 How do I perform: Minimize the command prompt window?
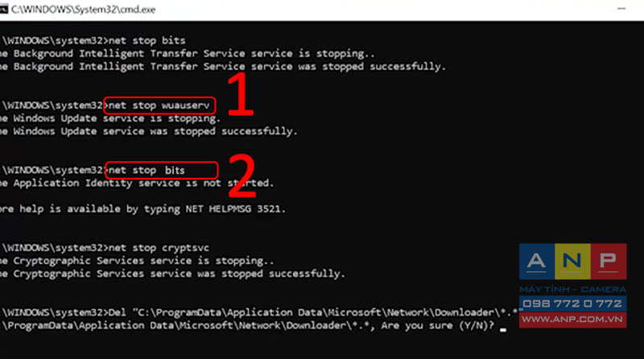click(x=621, y=9)
